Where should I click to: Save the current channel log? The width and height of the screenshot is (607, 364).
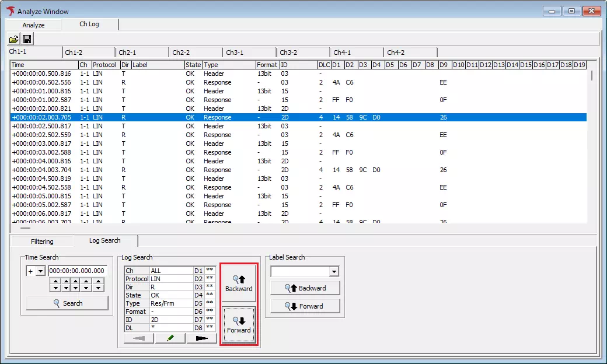27,38
